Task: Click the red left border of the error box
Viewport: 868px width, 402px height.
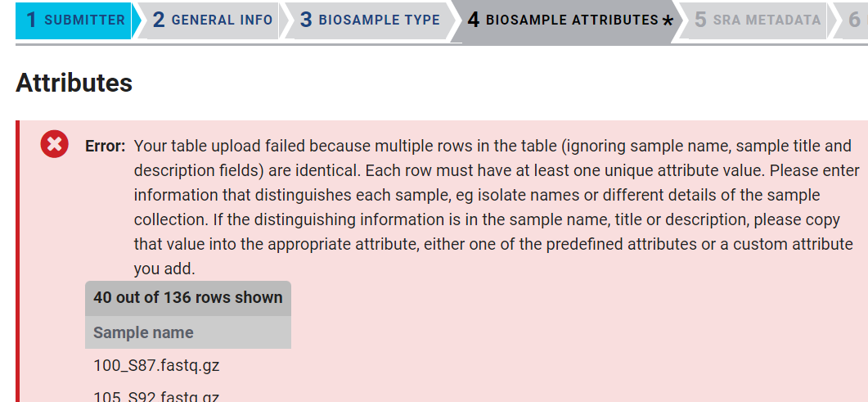Action: click(x=18, y=262)
